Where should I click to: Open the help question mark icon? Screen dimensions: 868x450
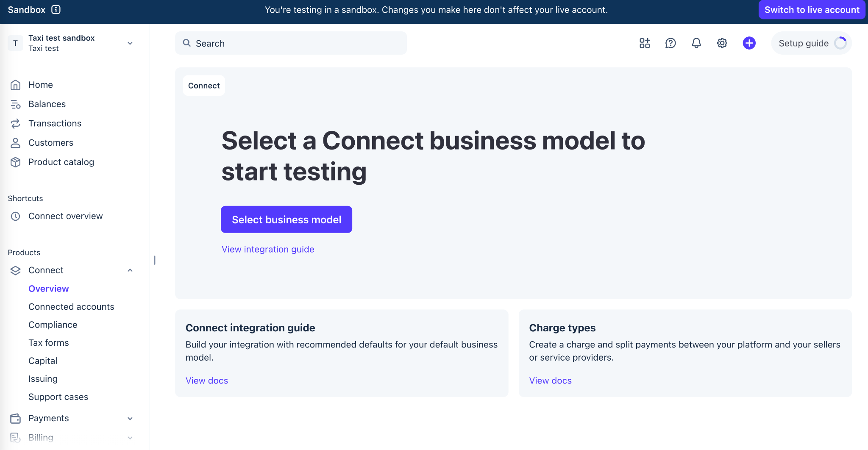(670, 43)
